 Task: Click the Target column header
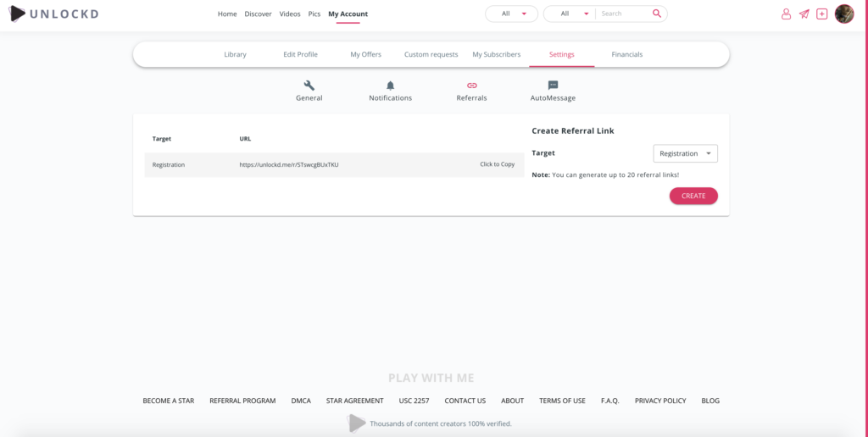point(162,139)
